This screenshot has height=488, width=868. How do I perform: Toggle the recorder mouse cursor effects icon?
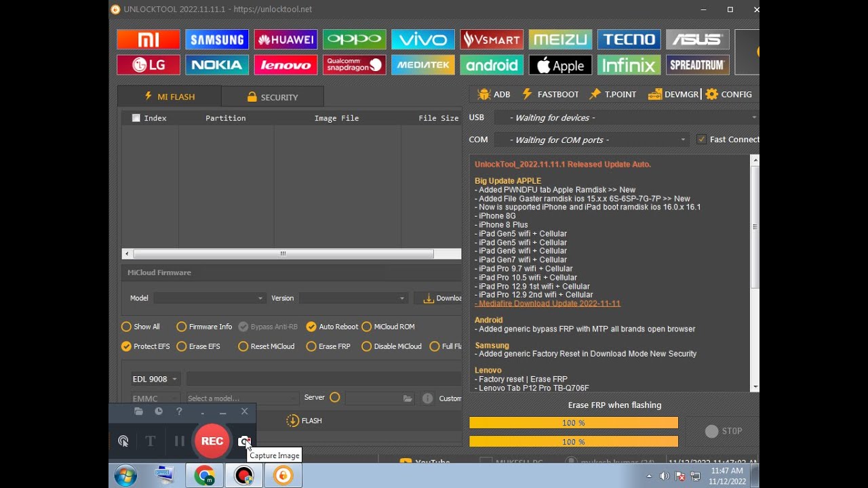coord(123,441)
